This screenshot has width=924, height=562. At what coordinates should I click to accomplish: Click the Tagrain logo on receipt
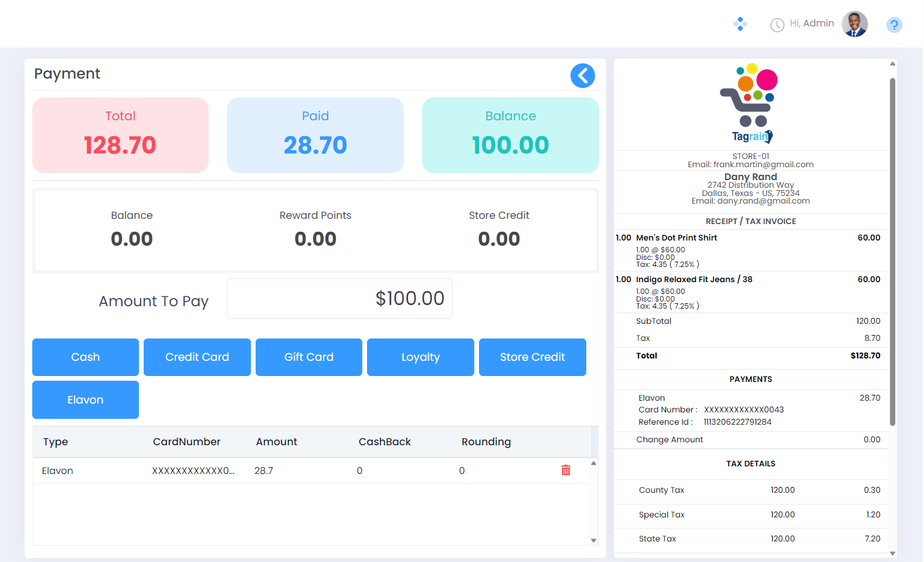(750, 104)
